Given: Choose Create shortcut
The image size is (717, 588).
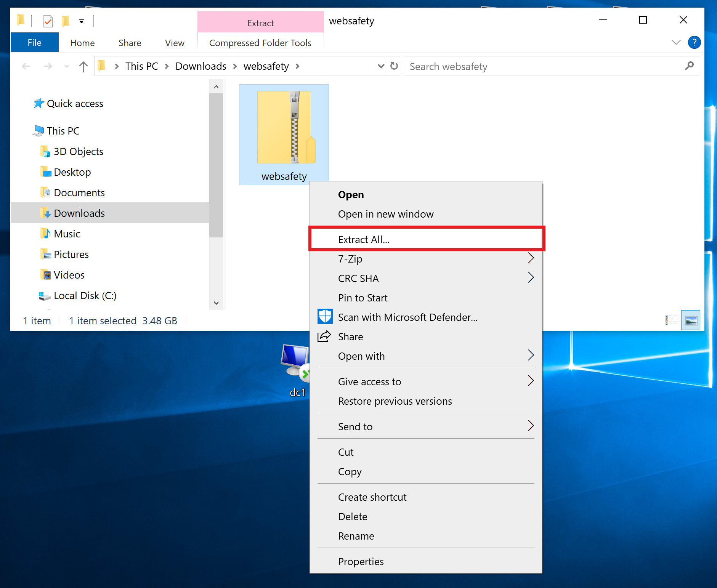Looking at the screenshot, I should [426, 497].
